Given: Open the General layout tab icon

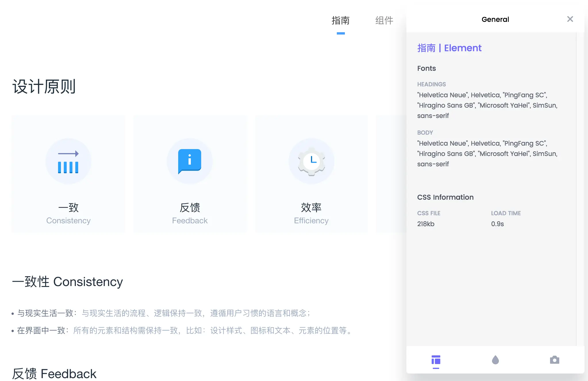Looking at the screenshot, I should pyautogui.click(x=436, y=360).
